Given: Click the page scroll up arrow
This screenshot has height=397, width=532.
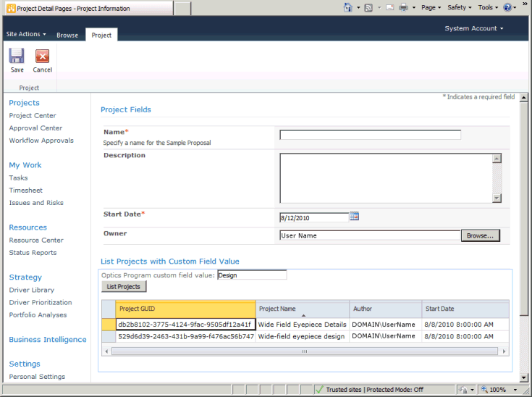Looking at the screenshot, I should (x=523, y=98).
